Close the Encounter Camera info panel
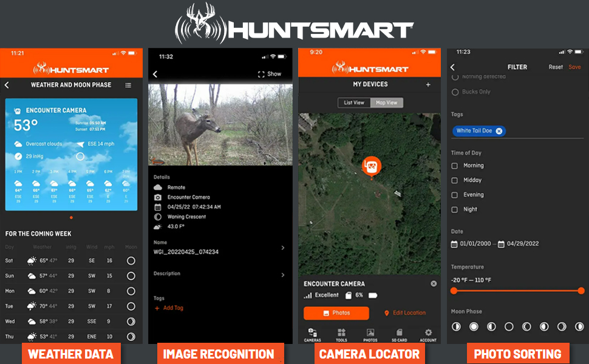The image size is (589, 364). [x=434, y=284]
